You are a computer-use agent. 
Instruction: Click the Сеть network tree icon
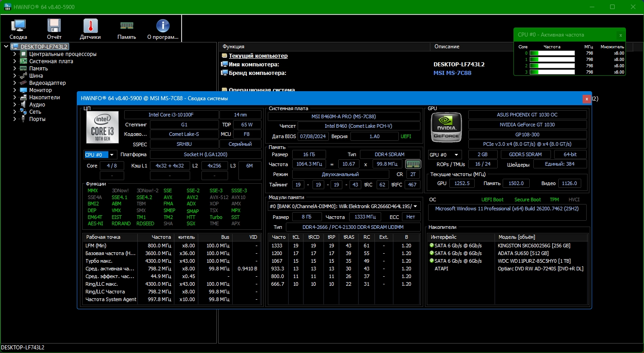point(23,112)
